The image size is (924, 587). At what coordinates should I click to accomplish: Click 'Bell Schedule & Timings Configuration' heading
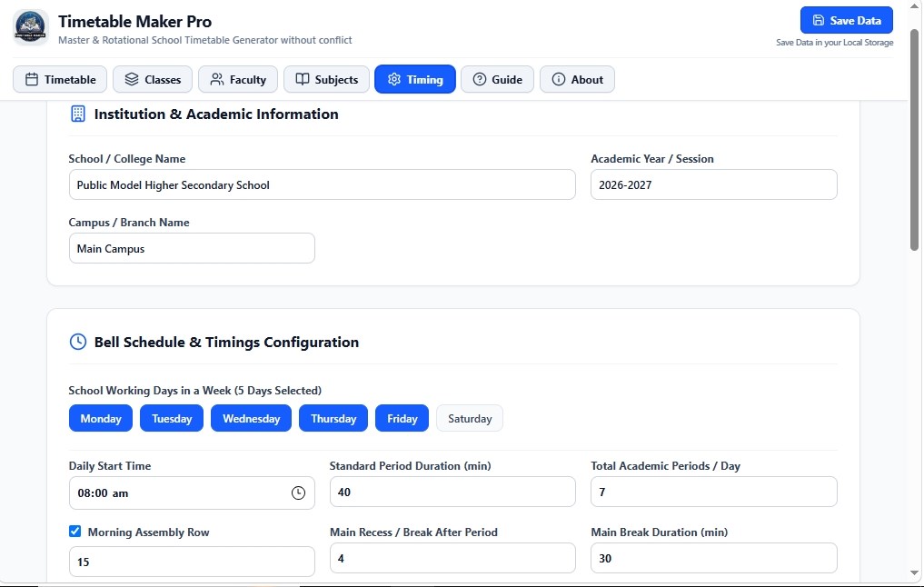226,343
